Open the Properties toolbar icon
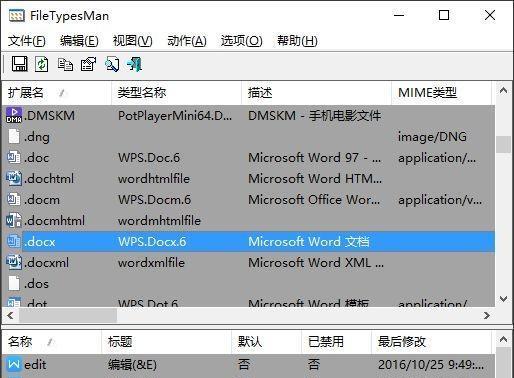Screen dimensions: 514x378 pos(88,64)
